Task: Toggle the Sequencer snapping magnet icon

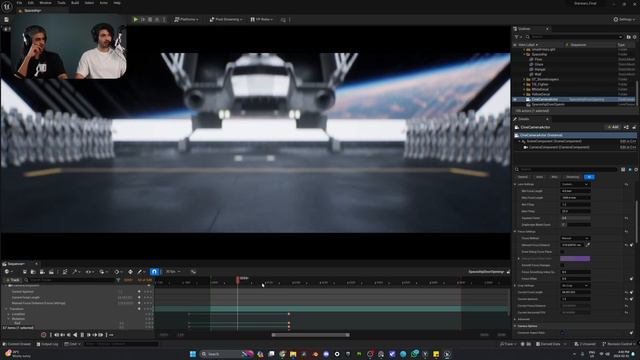Action: [x=154, y=271]
